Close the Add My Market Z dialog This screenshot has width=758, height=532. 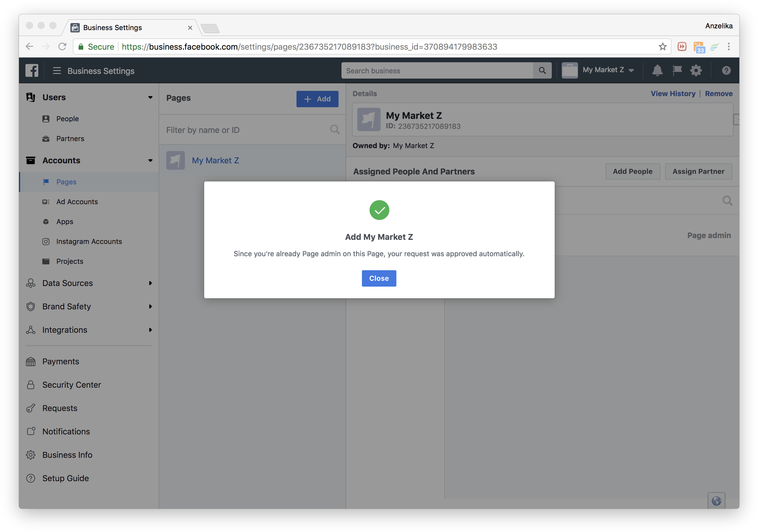[x=379, y=278]
